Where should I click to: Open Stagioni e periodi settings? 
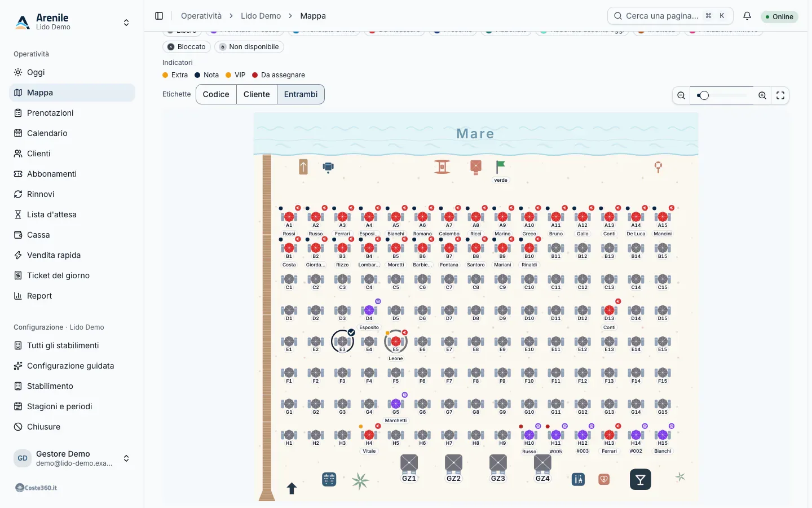click(72, 406)
